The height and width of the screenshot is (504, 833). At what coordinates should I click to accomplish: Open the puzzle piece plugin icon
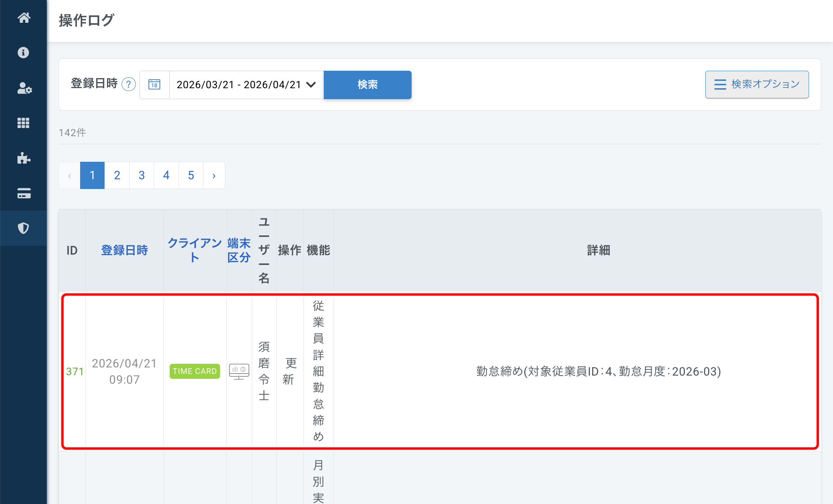tap(24, 158)
